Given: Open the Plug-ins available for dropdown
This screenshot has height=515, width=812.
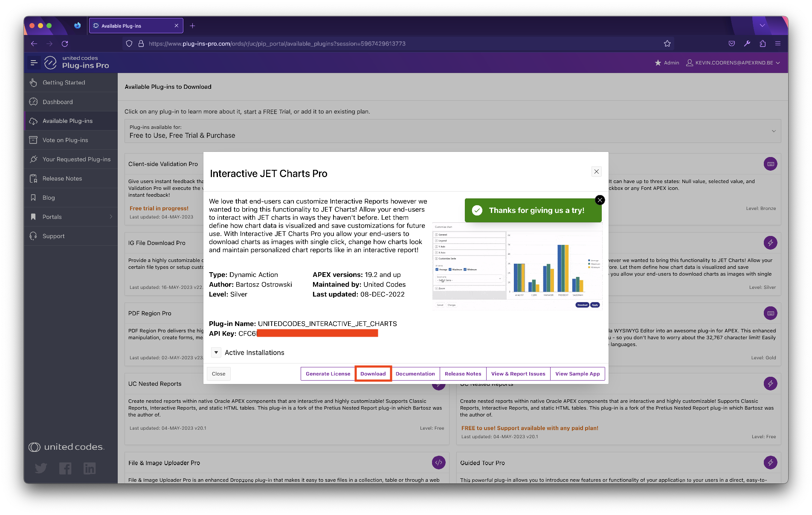Looking at the screenshot, I should point(452,131).
